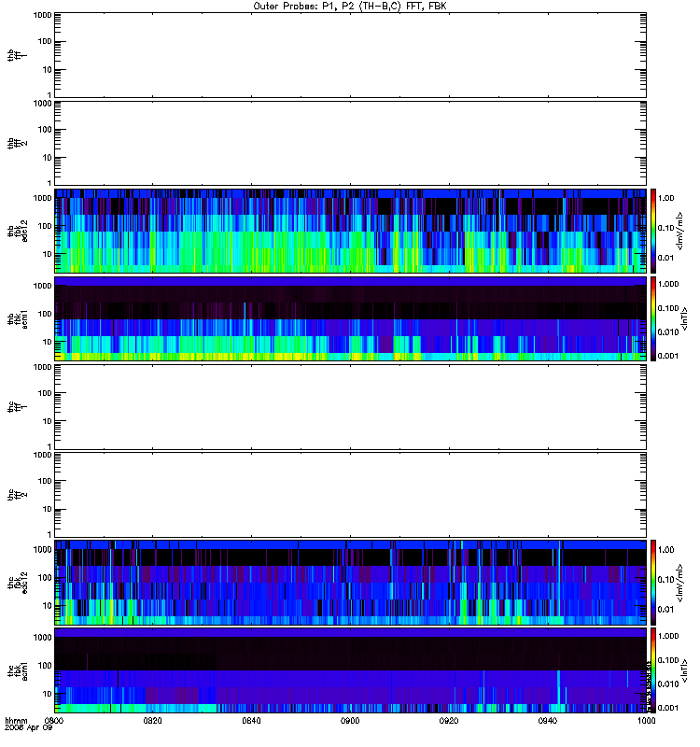Viewport: 700px width, 747px height.
Task: Click the <|mV/m|> unit label beside thc edc12
Action: (x=680, y=582)
